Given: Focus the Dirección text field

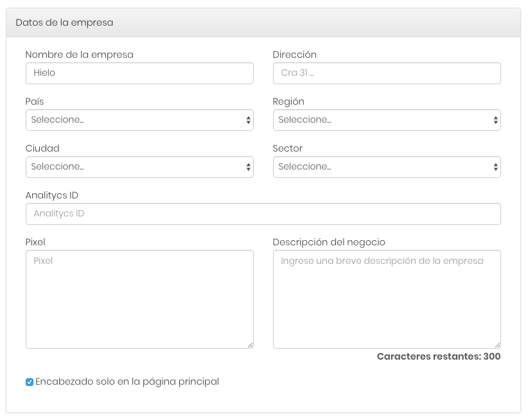Looking at the screenshot, I should [387, 73].
